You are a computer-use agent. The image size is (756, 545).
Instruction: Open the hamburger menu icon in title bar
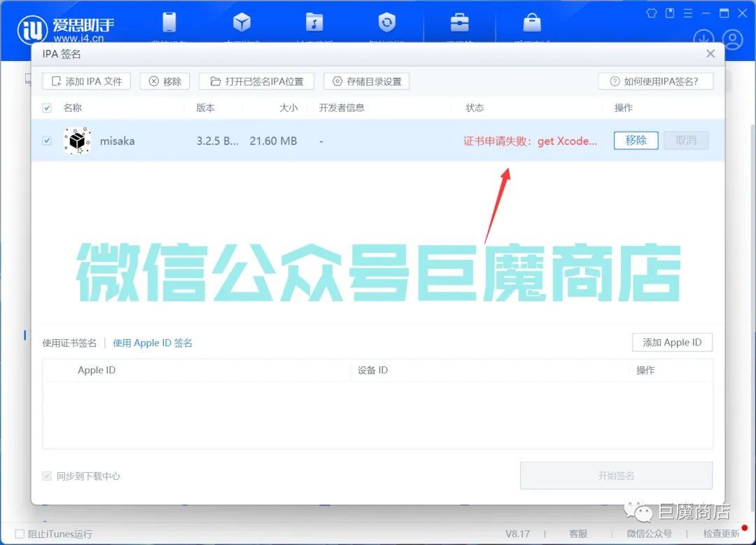click(688, 13)
